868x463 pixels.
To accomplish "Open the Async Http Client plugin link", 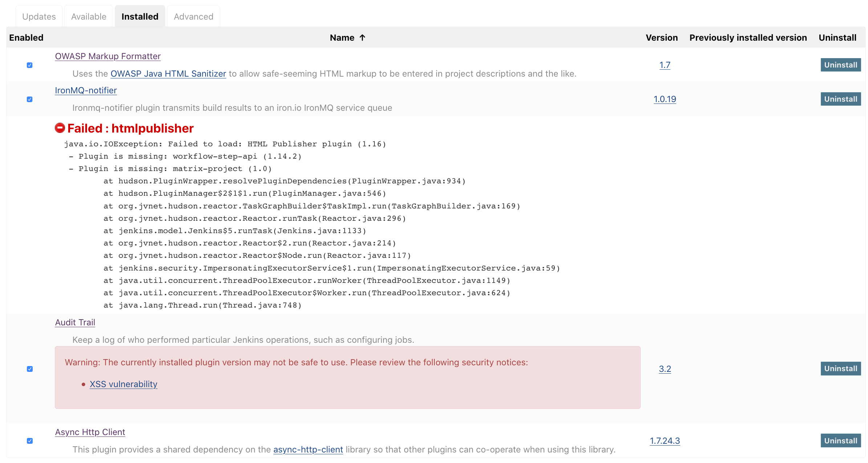I will 90,432.
